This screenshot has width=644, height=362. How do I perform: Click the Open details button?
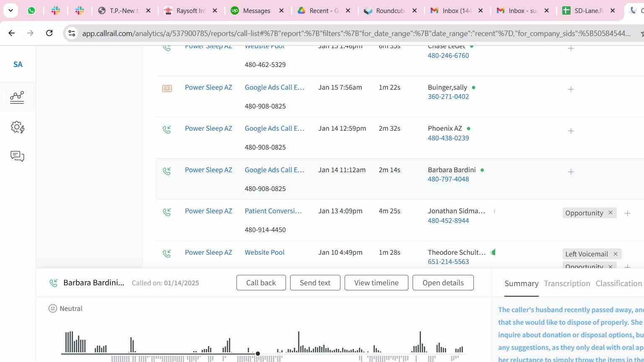point(443,283)
